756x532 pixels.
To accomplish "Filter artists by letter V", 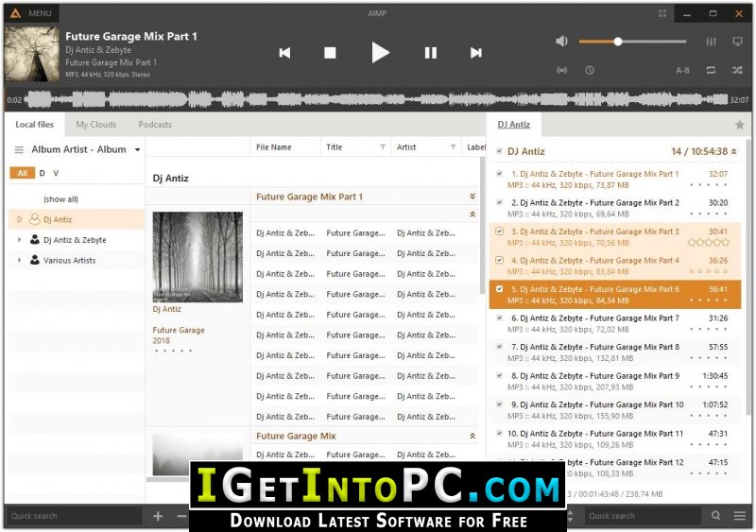I will pos(56,173).
